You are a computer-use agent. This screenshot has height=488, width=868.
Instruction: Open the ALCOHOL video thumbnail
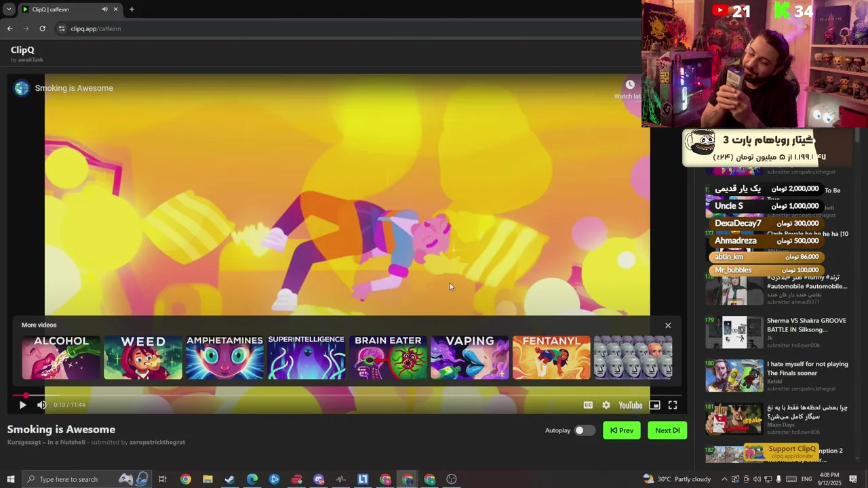(61, 357)
